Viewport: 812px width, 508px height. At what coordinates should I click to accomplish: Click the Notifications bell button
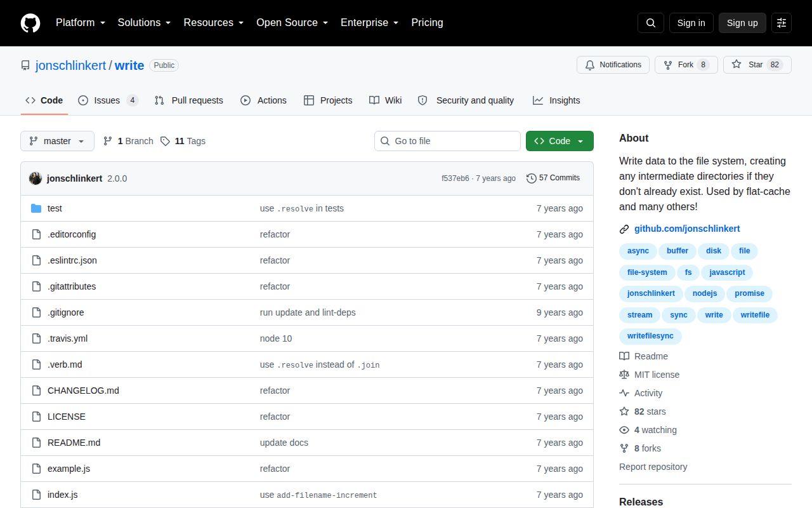[613, 65]
